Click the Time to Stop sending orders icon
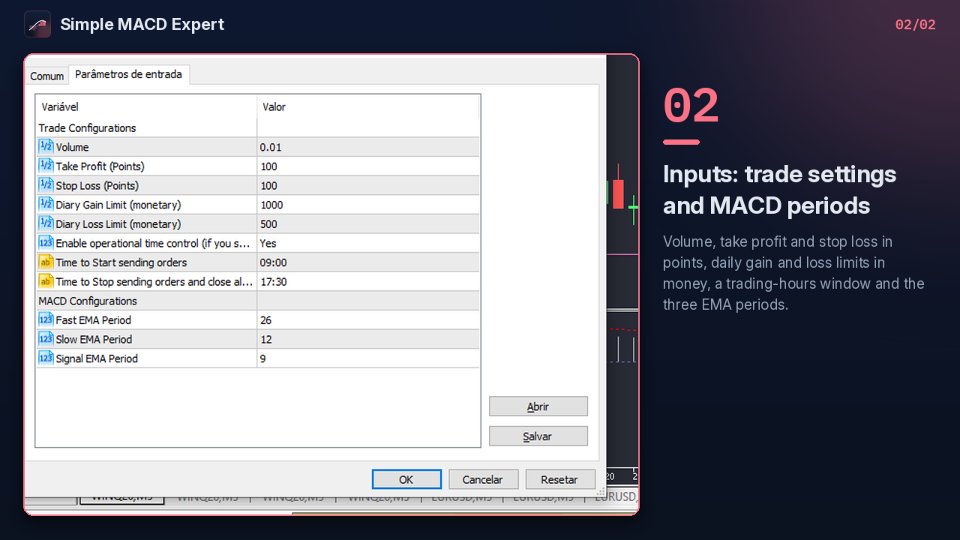The width and height of the screenshot is (960, 540). pos(46,281)
